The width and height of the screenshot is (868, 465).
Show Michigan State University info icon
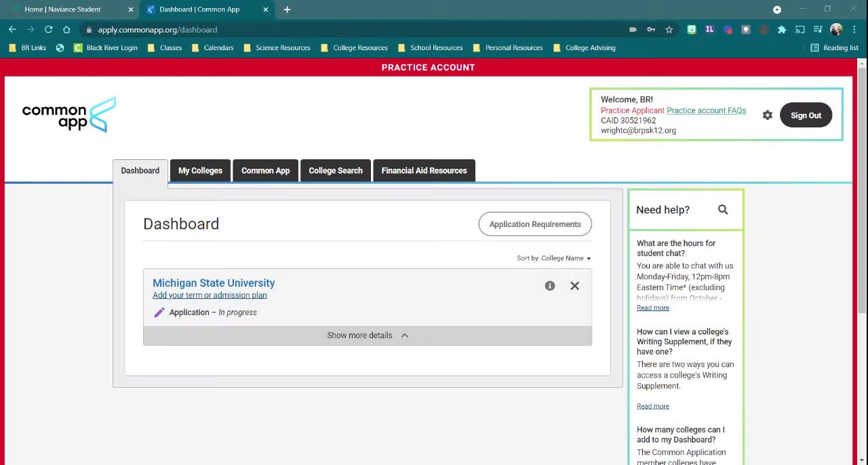pos(550,286)
